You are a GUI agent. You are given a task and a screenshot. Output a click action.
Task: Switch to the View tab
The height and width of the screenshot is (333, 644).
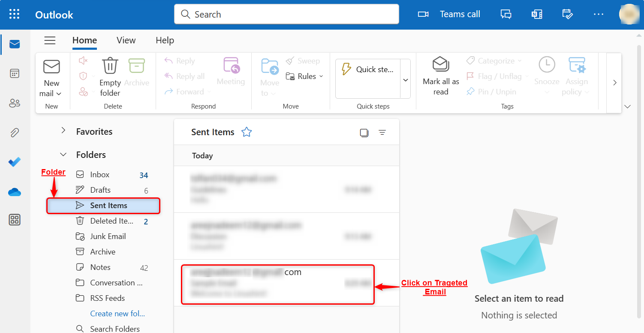click(126, 40)
